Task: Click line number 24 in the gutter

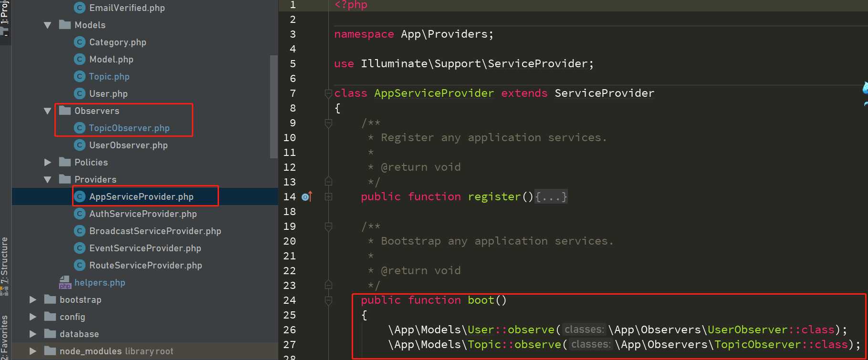Action: [289, 300]
